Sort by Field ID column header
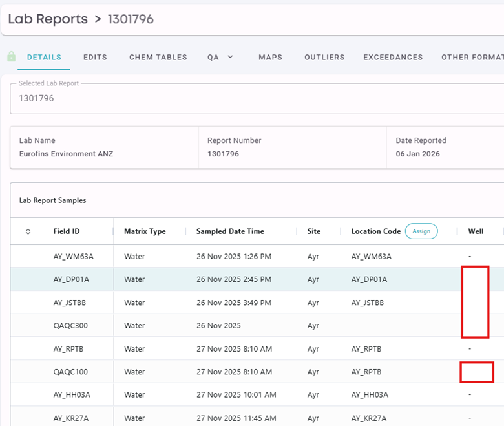This screenshot has height=426, width=504. tap(67, 231)
